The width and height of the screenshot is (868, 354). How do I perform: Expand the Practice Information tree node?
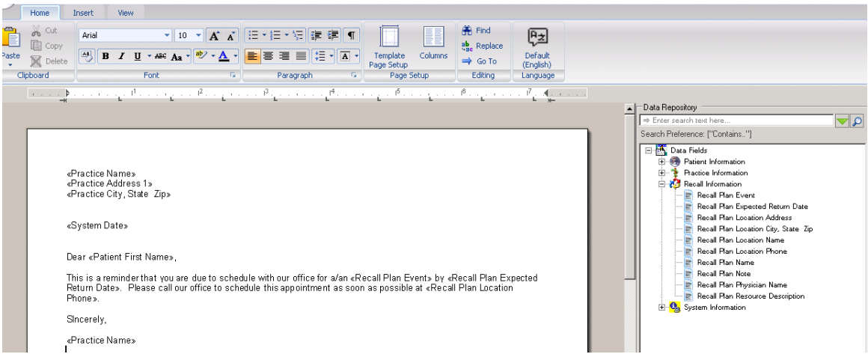click(661, 173)
